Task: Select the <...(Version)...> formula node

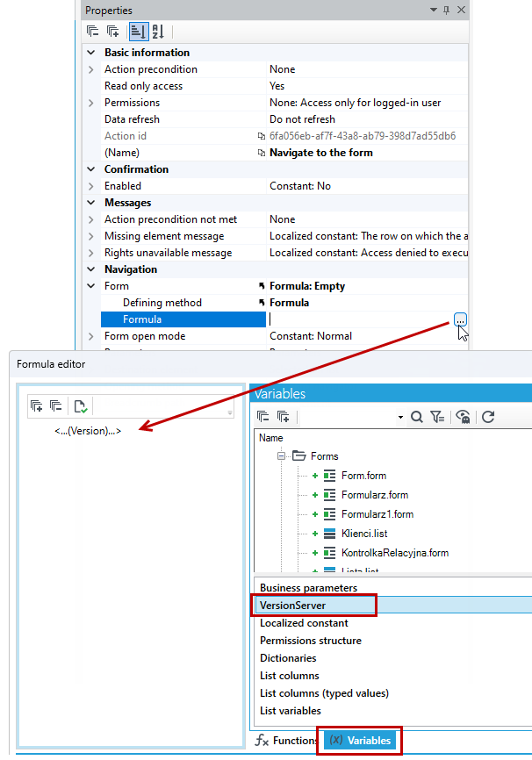Action: tap(88, 431)
